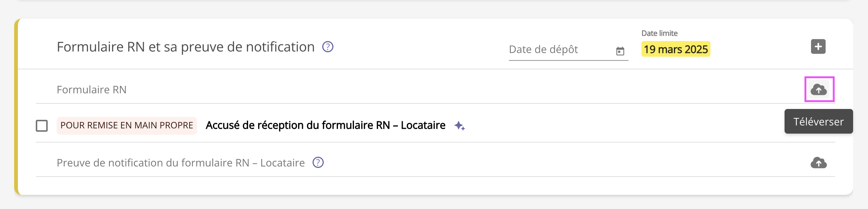Focus the Date de dépôt field
This screenshot has height=209, width=868.
pos(559,50)
